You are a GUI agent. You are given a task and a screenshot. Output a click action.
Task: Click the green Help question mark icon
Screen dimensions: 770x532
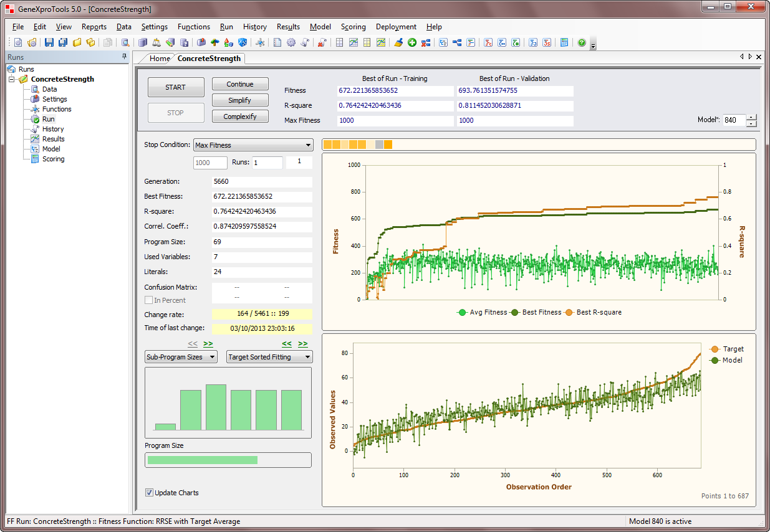click(582, 43)
